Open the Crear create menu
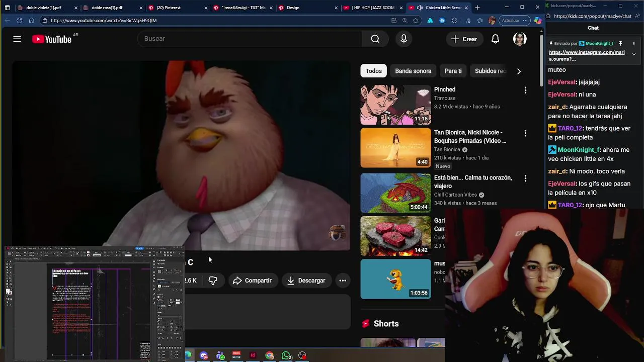 (464, 39)
